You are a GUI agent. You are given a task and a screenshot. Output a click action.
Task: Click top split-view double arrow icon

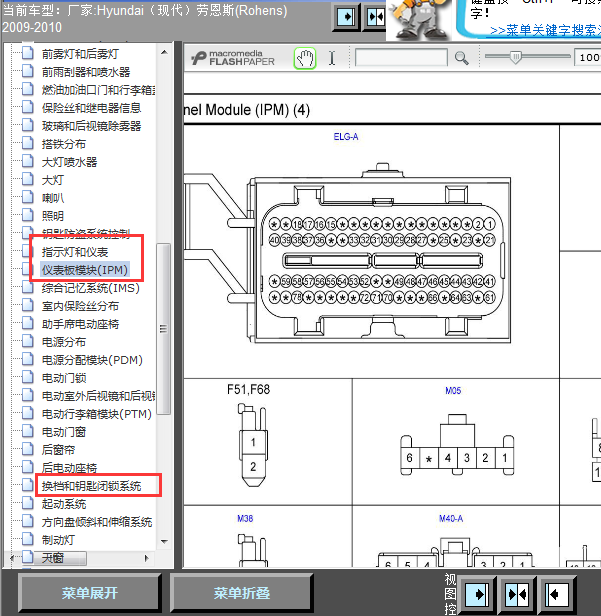375,17
